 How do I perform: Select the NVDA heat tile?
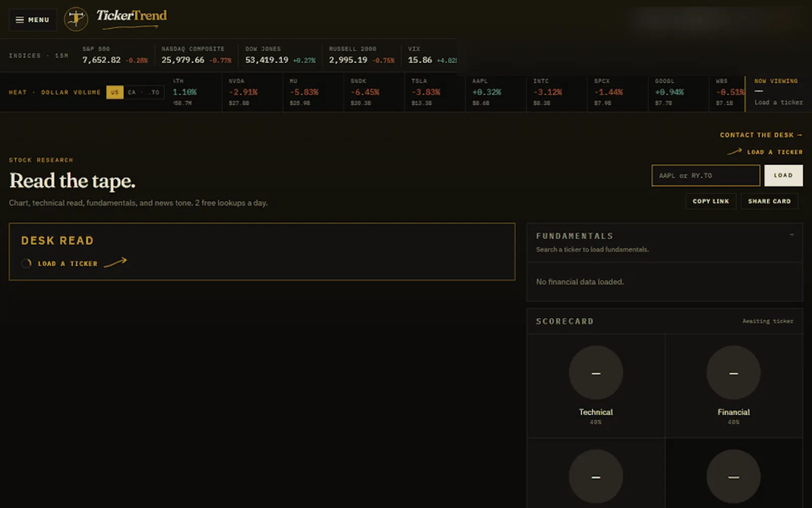[252, 92]
